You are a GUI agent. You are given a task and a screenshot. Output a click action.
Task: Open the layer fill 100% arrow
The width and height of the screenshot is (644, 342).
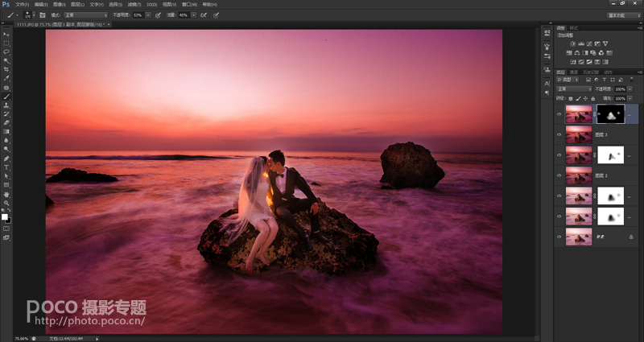(630, 98)
